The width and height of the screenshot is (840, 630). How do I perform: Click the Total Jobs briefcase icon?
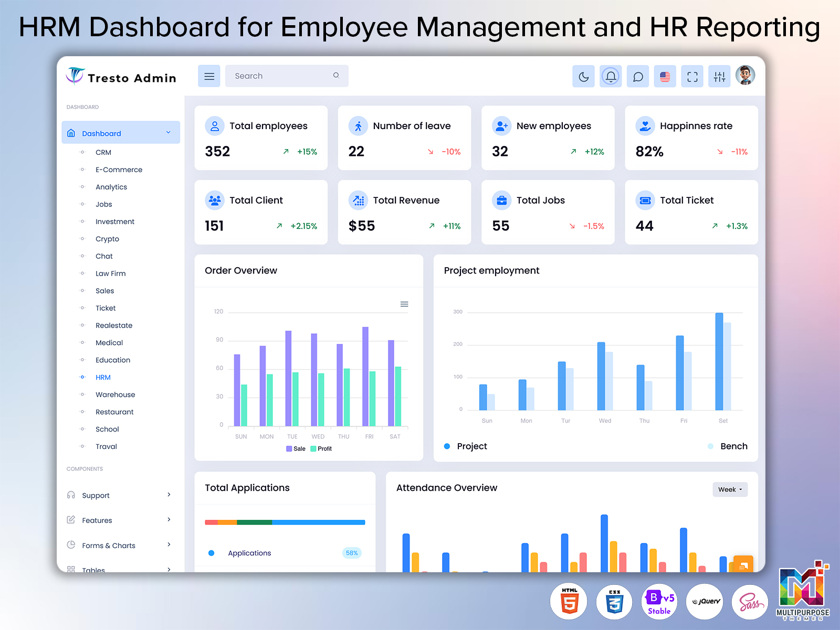pyautogui.click(x=502, y=200)
